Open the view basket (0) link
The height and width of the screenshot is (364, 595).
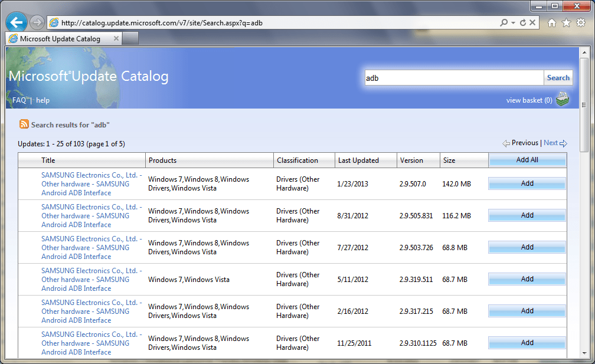point(529,100)
